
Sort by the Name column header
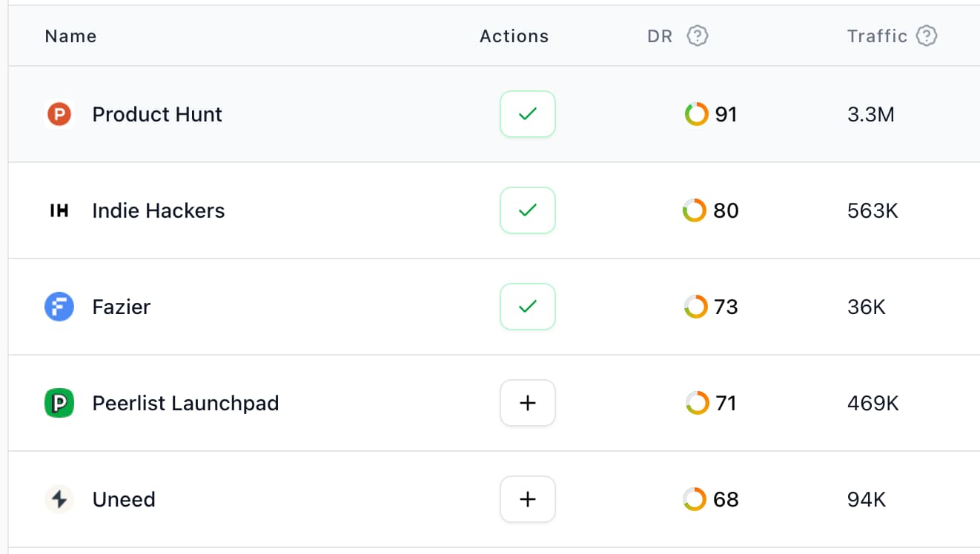[70, 36]
